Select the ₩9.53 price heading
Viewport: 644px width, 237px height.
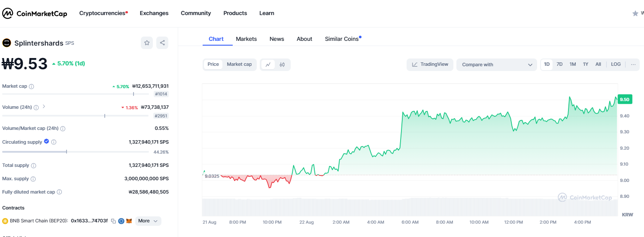pos(25,64)
